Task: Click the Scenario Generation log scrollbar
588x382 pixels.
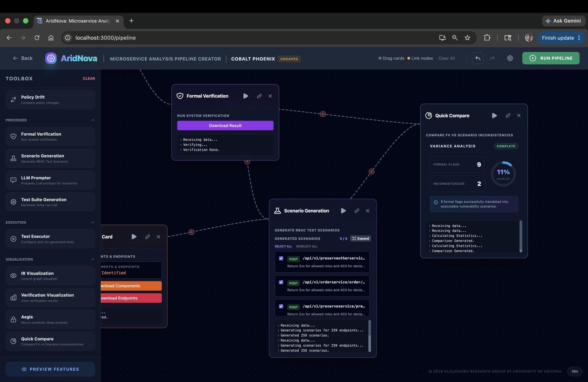Action: [x=369, y=336]
